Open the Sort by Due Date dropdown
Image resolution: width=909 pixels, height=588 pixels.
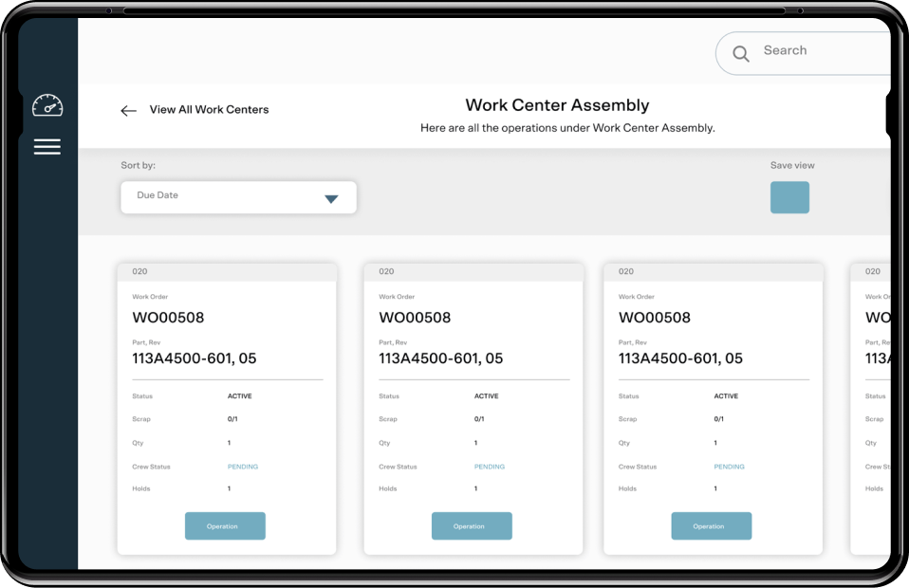(x=237, y=197)
